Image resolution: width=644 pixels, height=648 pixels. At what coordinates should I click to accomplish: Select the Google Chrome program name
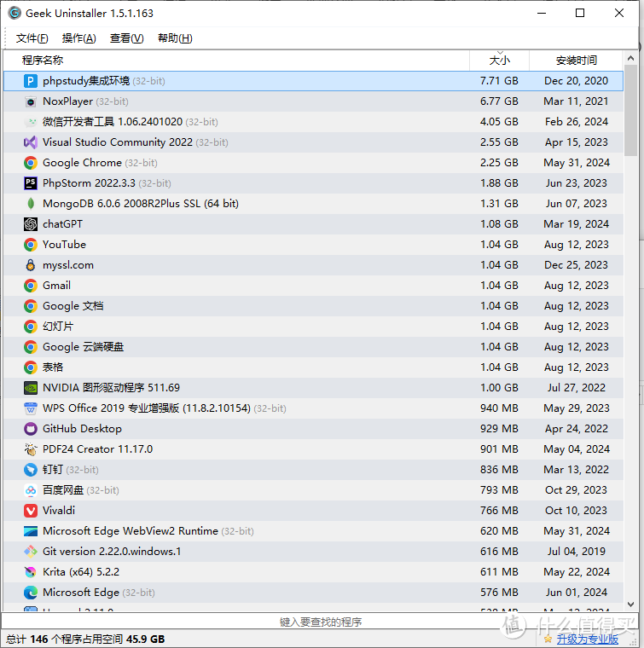tap(82, 163)
